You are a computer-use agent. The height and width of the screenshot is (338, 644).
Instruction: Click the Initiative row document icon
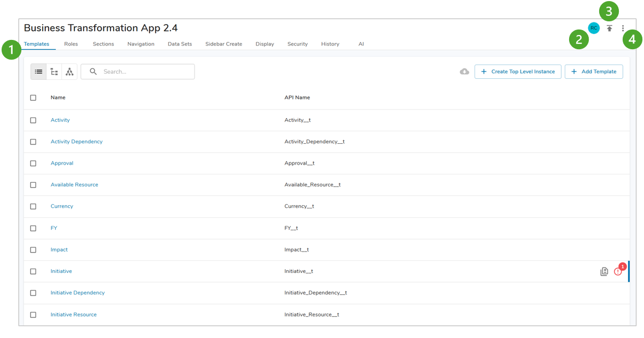pyautogui.click(x=604, y=271)
